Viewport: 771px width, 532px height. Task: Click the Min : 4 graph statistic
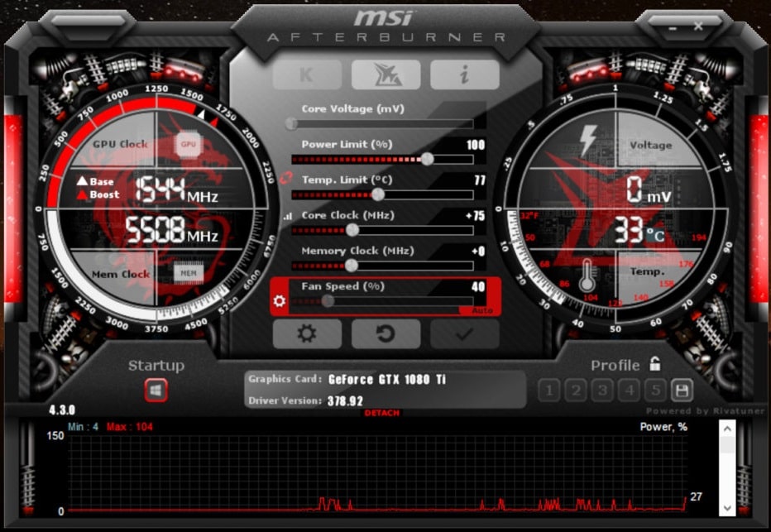83,427
